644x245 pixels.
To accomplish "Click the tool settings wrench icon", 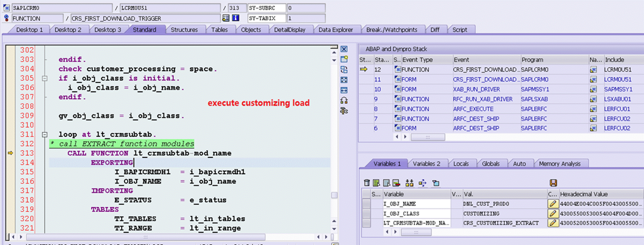I will click(344, 111).
